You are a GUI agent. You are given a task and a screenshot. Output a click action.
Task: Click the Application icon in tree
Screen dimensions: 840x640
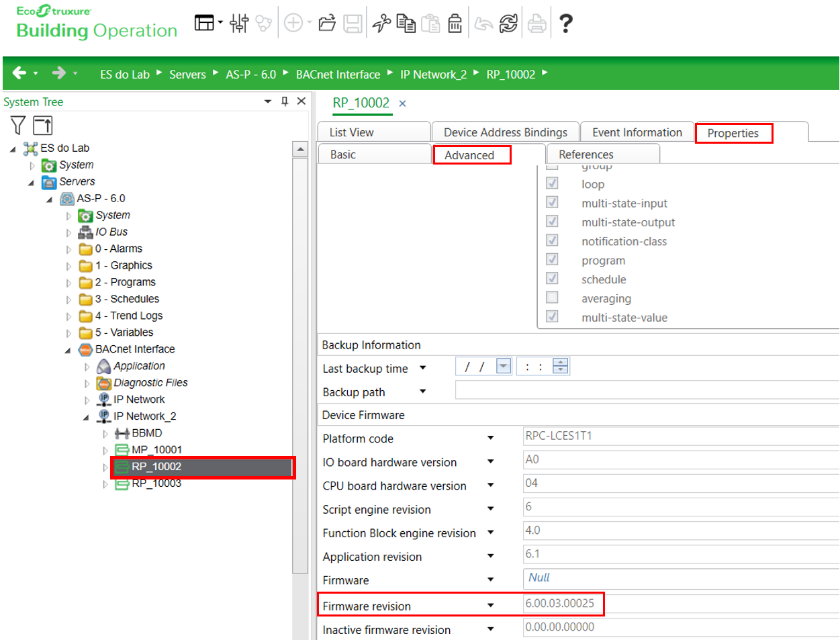coord(103,366)
